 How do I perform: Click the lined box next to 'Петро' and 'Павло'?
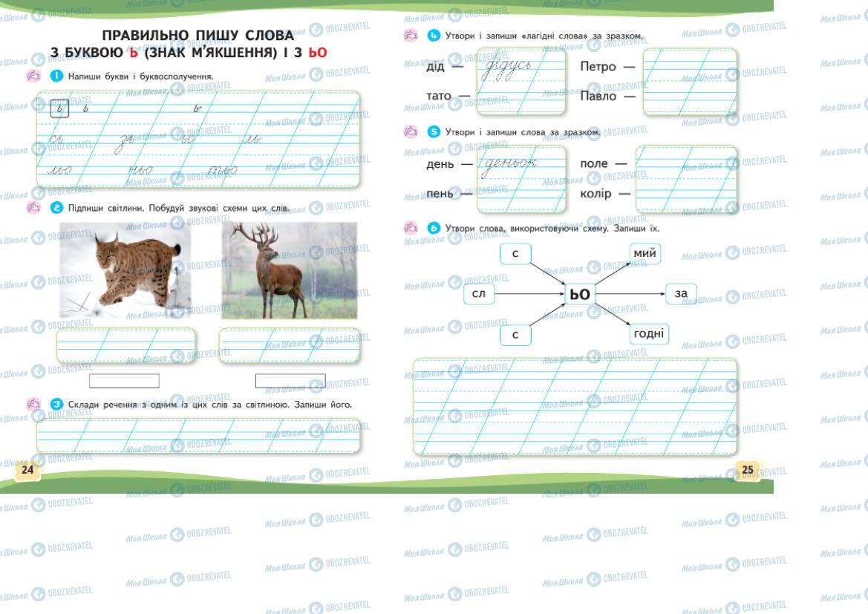pyautogui.click(x=691, y=82)
